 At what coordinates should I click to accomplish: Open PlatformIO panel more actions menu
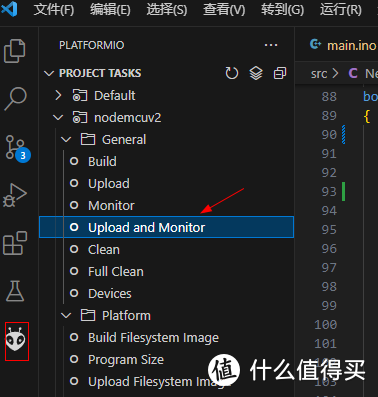[271, 45]
